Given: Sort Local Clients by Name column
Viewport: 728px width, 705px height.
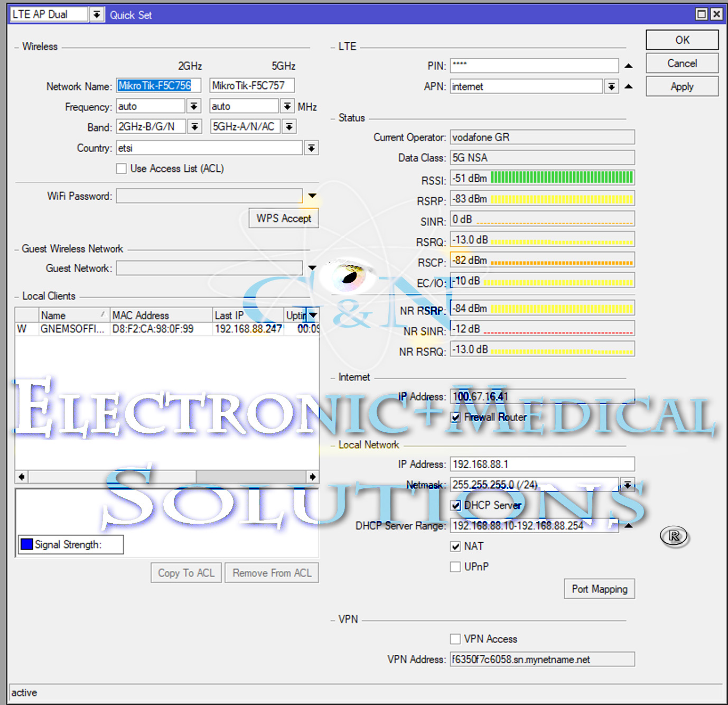Looking at the screenshot, I should [x=74, y=316].
